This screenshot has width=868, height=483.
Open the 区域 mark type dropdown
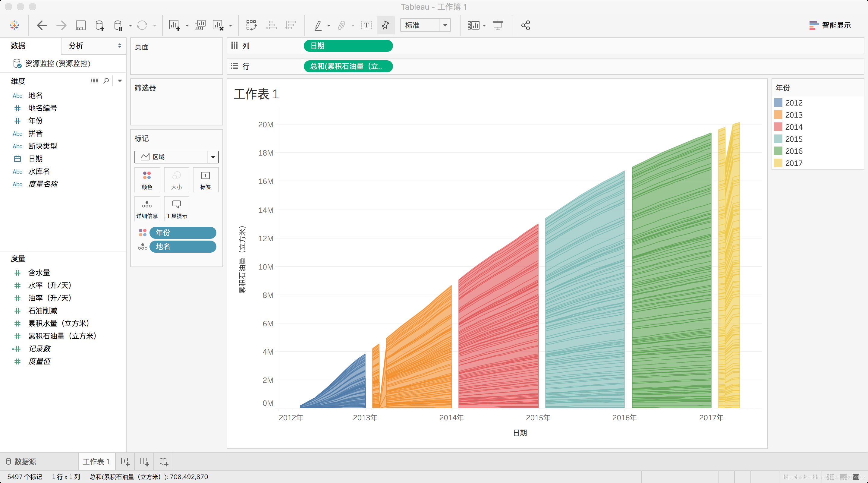(212, 157)
